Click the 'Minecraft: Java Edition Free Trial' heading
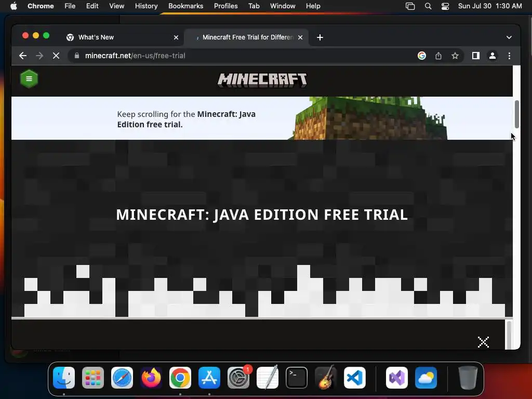Screen dimensions: 532x399 pos(262,215)
